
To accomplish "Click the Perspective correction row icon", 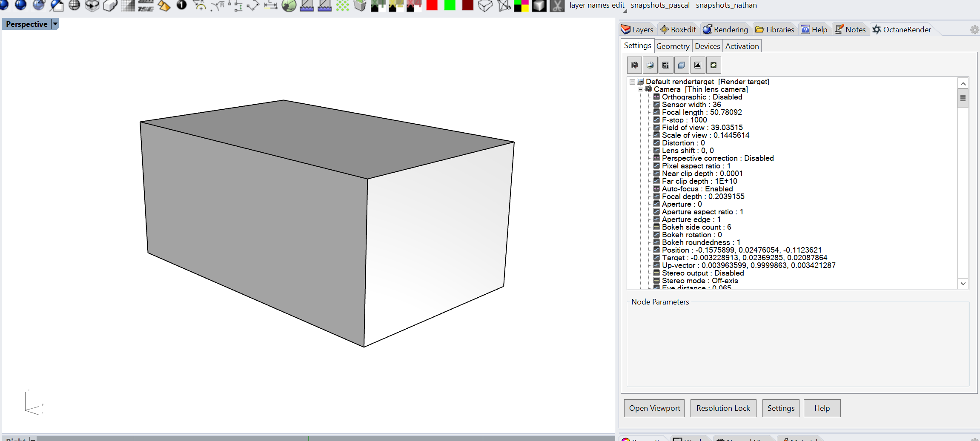I will coord(656,158).
